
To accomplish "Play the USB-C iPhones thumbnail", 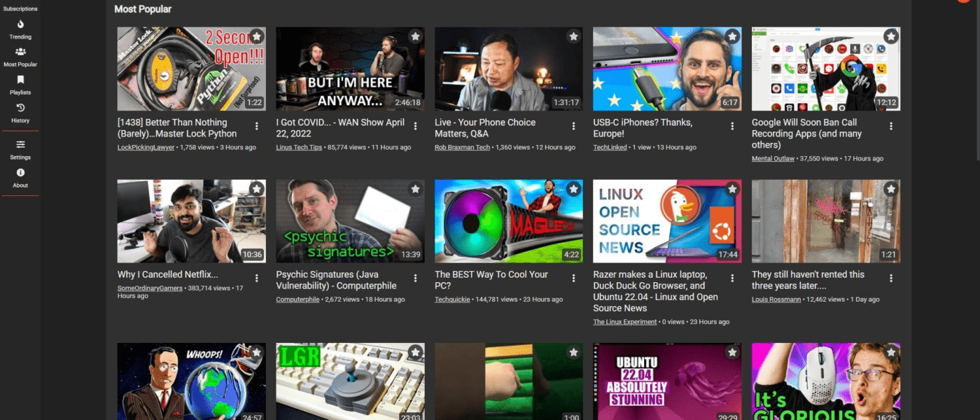I will 667,69.
